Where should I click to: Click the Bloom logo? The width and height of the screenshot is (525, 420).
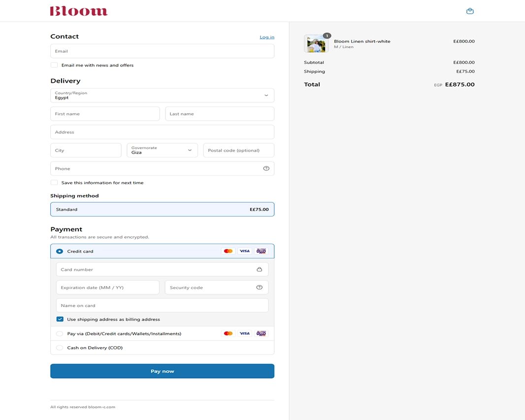(x=79, y=11)
